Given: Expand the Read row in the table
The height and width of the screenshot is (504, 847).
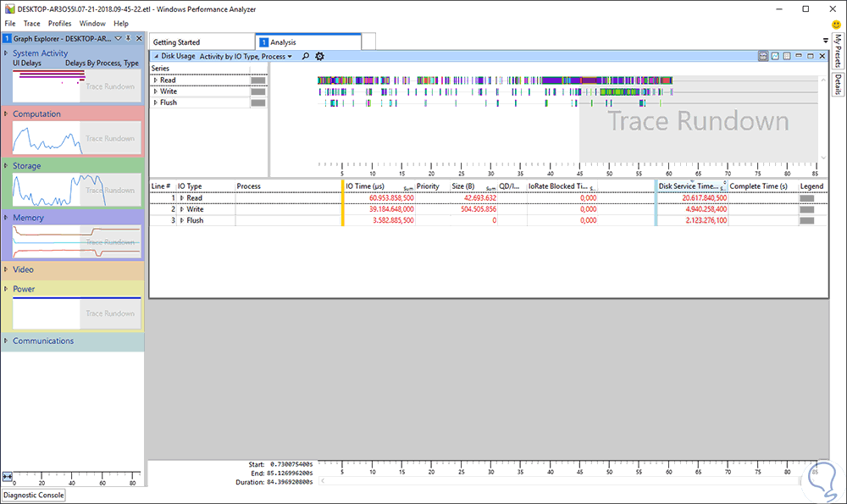Looking at the screenshot, I should pyautogui.click(x=182, y=197).
